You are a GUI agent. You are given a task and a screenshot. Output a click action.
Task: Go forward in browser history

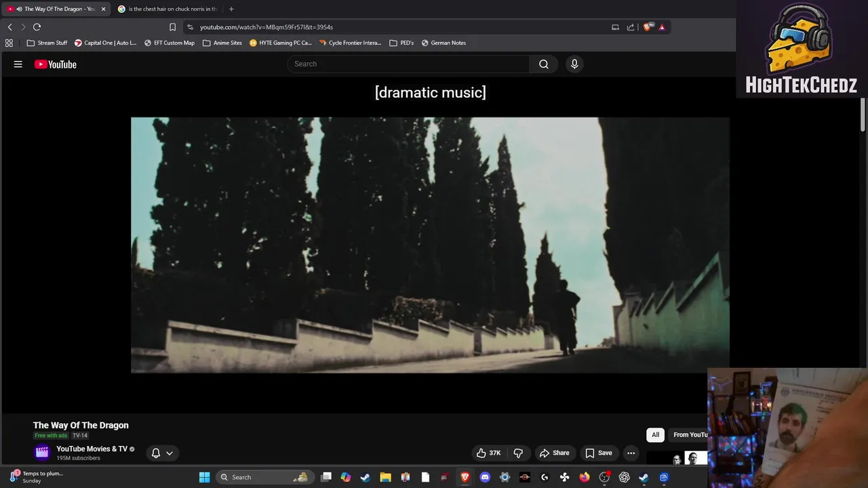point(23,27)
